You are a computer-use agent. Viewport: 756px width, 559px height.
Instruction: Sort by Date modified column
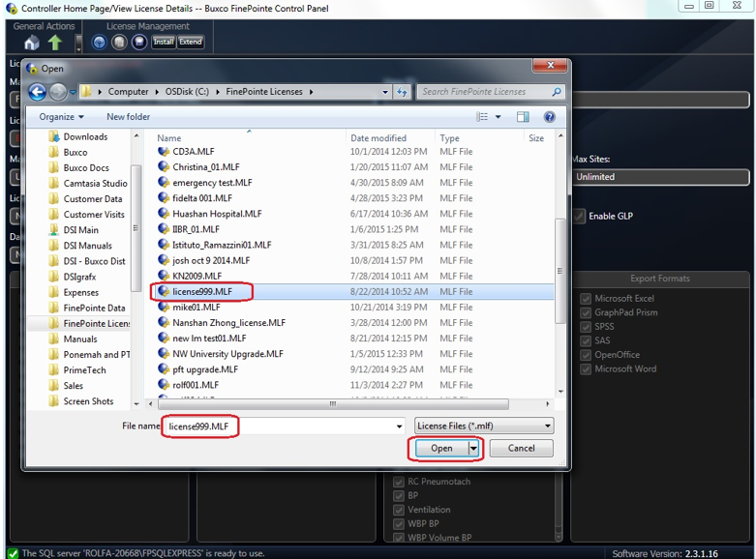tap(378, 138)
